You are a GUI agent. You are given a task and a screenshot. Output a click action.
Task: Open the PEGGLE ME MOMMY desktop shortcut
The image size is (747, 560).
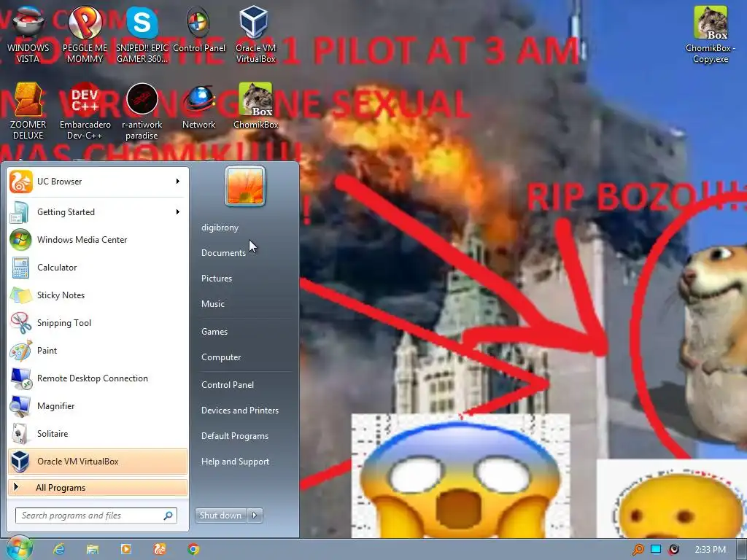click(x=85, y=35)
